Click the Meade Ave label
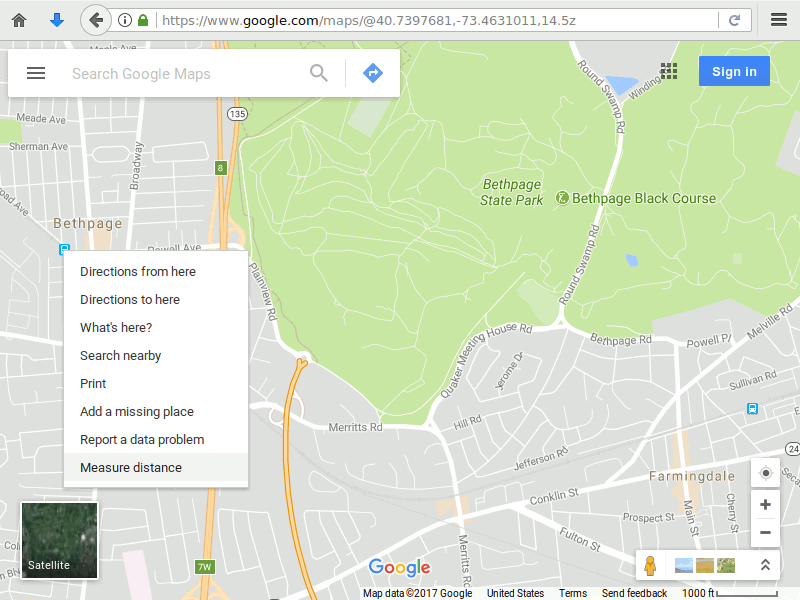Screen dimensions: 800x600 click(x=41, y=118)
